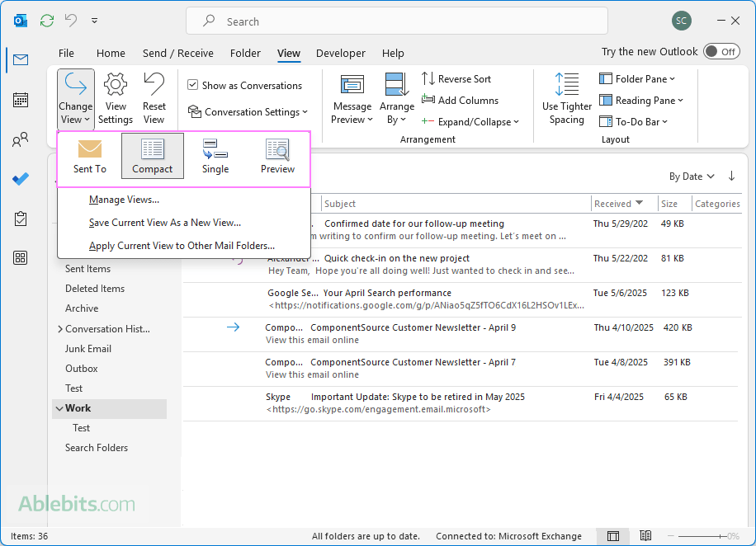Open By Date sort dropdown
Screen dimensions: 756x546
click(x=692, y=177)
